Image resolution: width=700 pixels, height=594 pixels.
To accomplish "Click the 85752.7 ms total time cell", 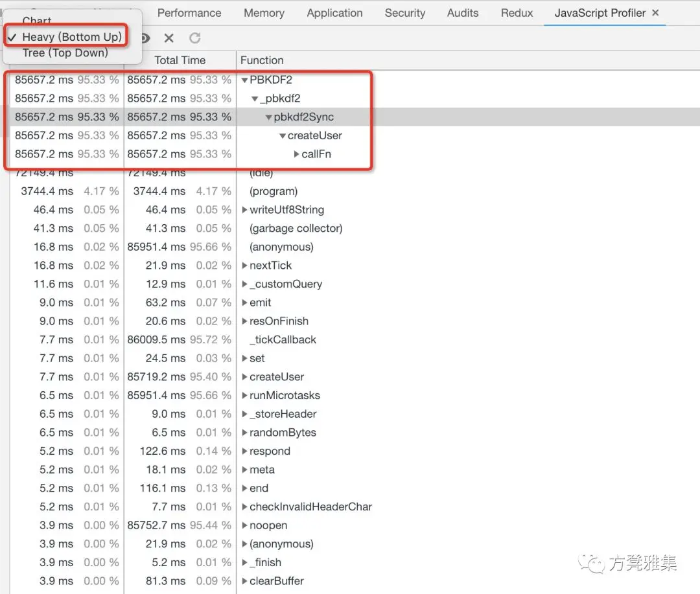I will coord(156,525).
